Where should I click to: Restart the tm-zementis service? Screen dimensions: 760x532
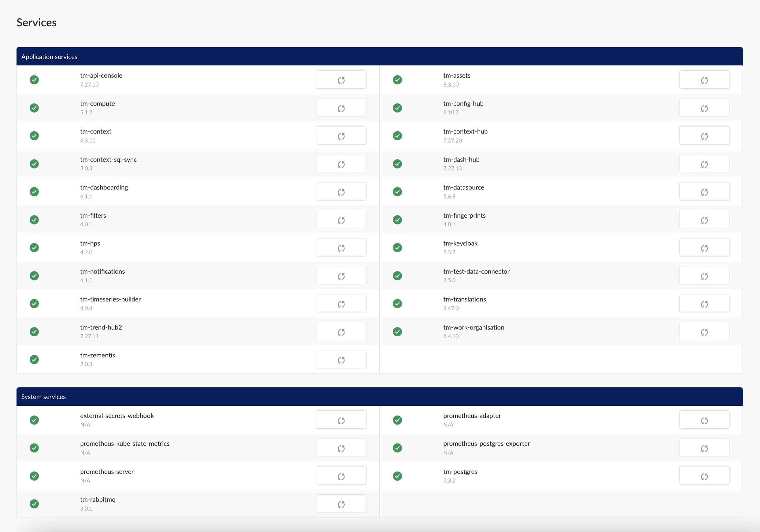point(341,359)
